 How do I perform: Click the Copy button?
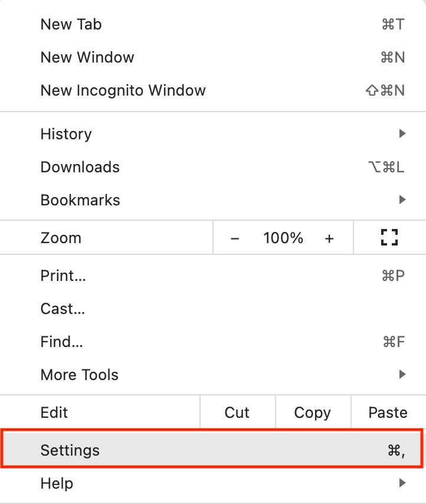(312, 413)
